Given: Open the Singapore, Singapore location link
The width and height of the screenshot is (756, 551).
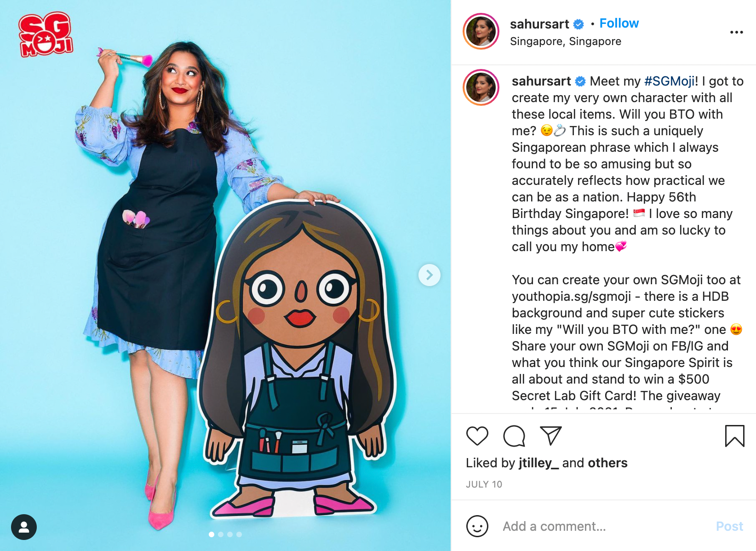Looking at the screenshot, I should (566, 41).
